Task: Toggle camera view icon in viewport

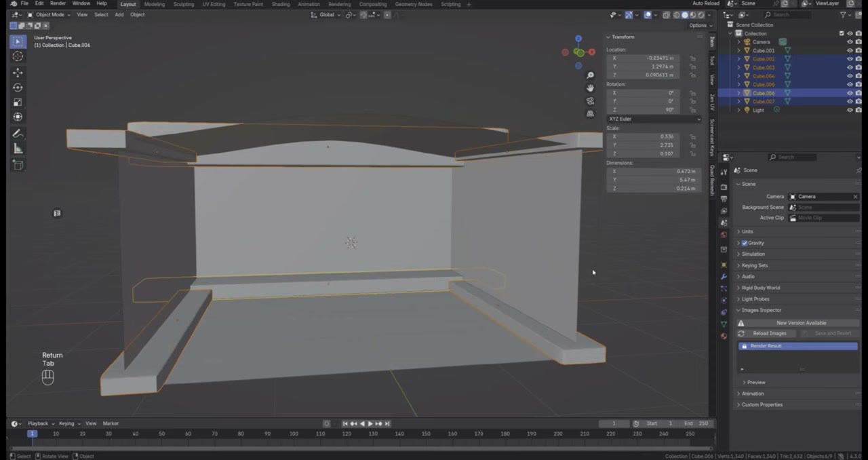Action: [590, 100]
